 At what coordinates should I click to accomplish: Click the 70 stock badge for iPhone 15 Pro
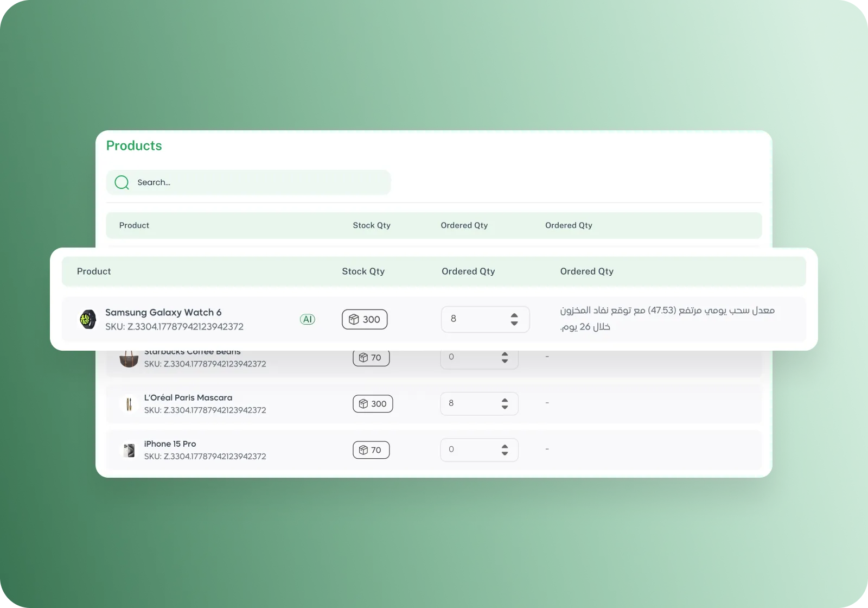pyautogui.click(x=371, y=450)
